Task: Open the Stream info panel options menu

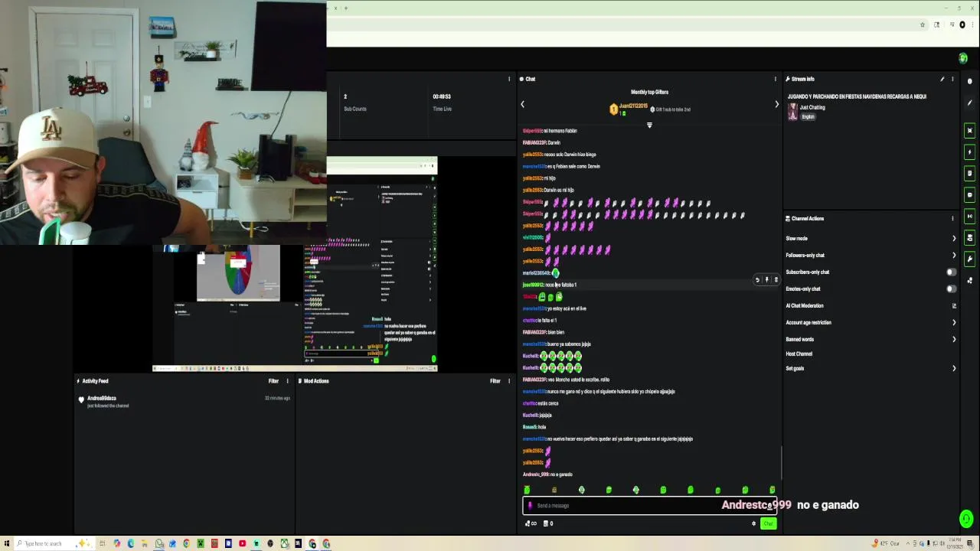Action: click(x=952, y=79)
